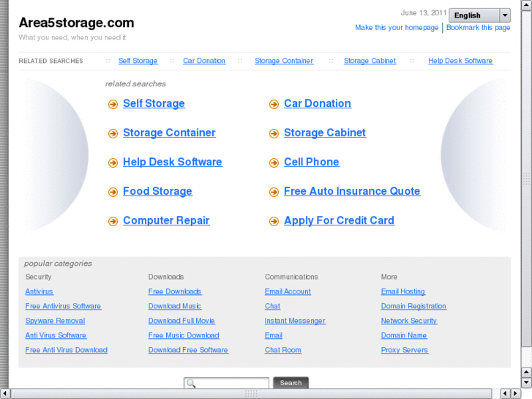The height and width of the screenshot is (399, 532).
Task: Click the arrow icon beside Computer Repair
Action: pyautogui.click(x=113, y=221)
